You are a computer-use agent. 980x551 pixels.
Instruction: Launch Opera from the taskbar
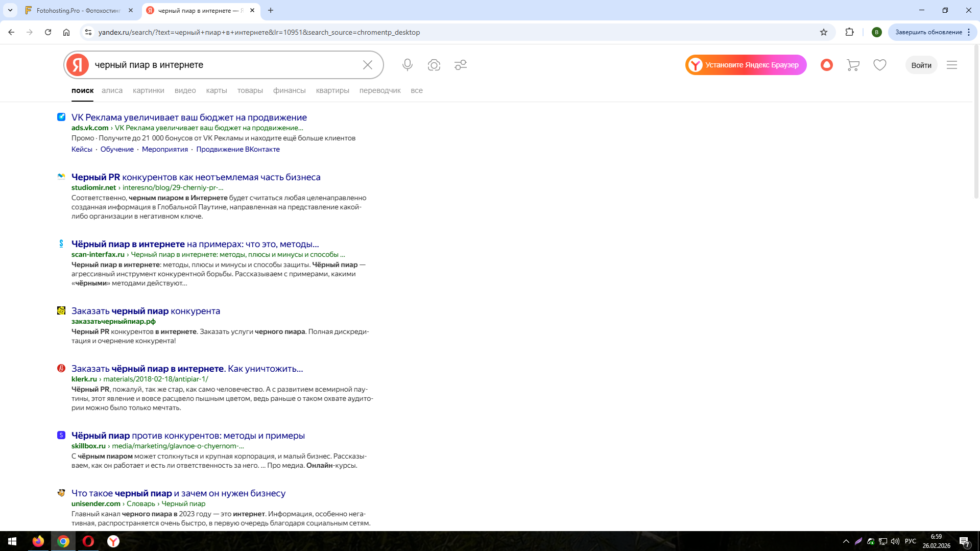tap(88, 541)
